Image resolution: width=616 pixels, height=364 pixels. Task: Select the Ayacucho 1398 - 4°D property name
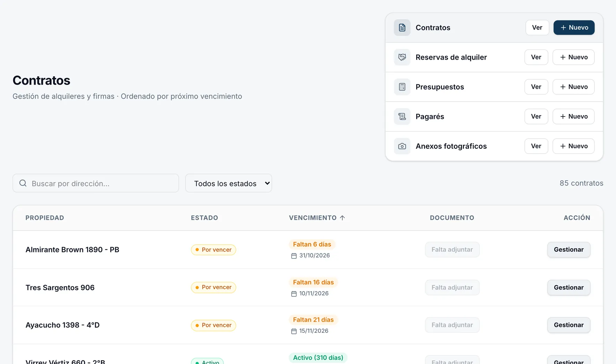62,325
